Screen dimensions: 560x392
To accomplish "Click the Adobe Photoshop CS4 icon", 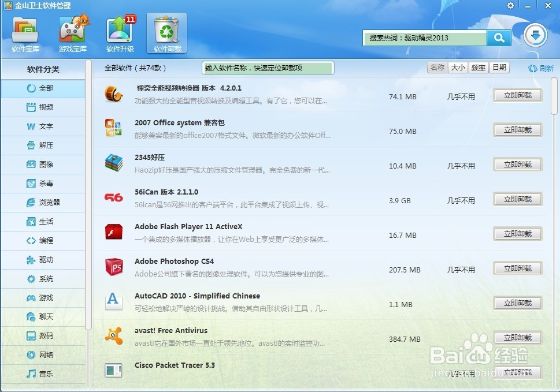I will (114, 267).
